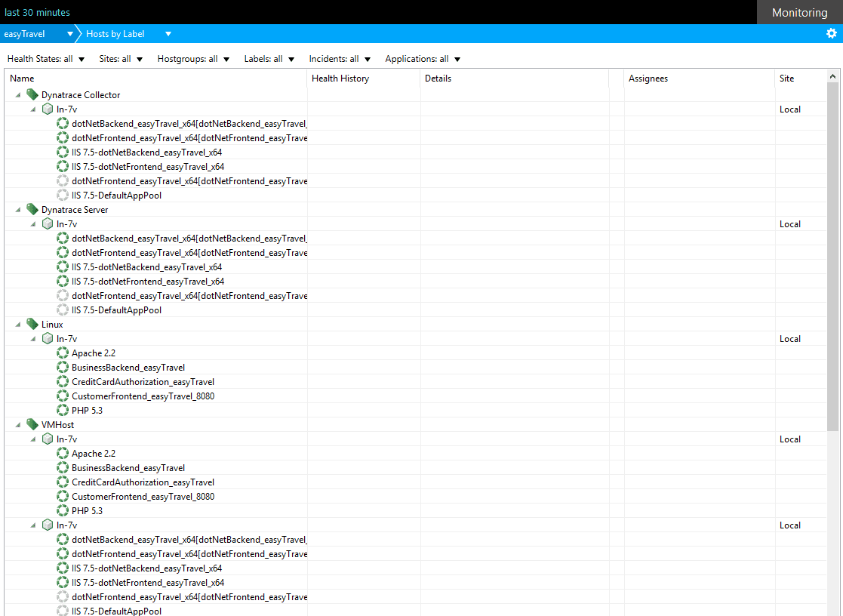Click IIS 7.5-dotNetBackend_easyTravel_x64 icon under Dynatrace Collector
Viewport: 843px width, 616px height.
point(63,152)
